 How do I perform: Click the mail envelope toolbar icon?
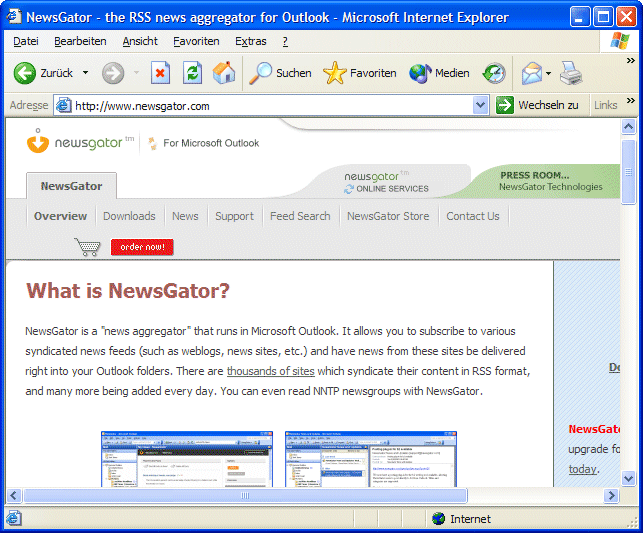coord(532,73)
